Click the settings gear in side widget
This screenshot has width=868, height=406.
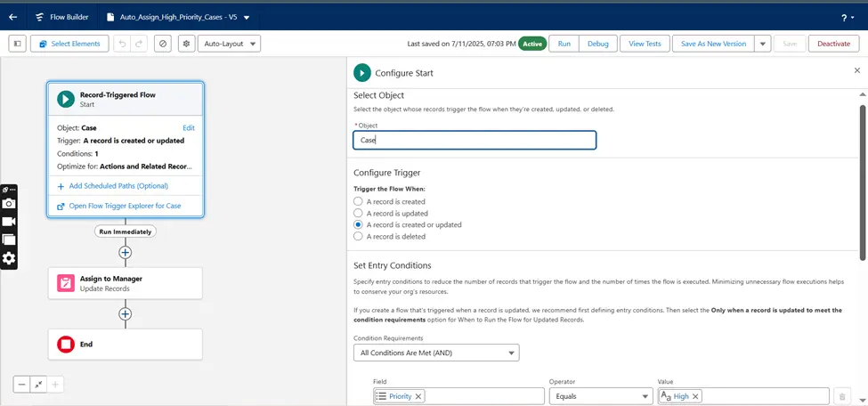(9, 259)
